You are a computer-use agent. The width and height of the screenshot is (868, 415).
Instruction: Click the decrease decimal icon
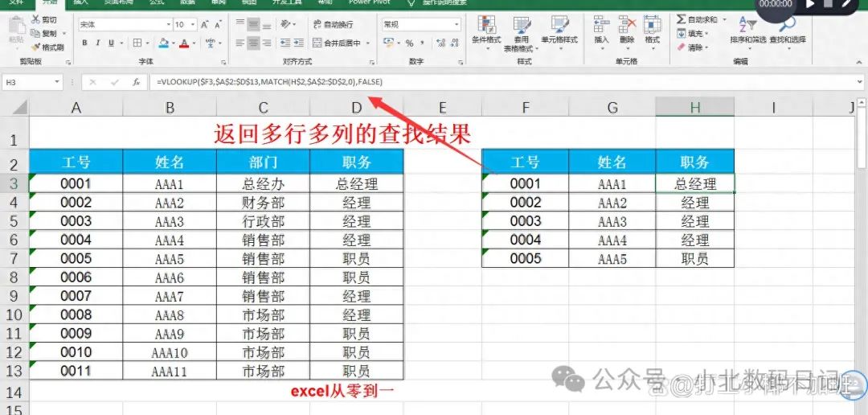tap(454, 43)
